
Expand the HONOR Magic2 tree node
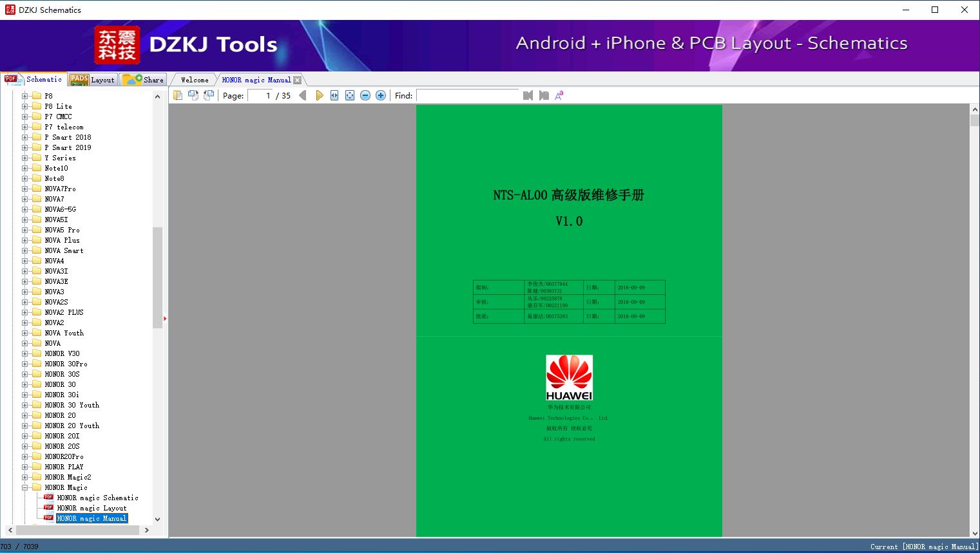pyautogui.click(x=25, y=477)
